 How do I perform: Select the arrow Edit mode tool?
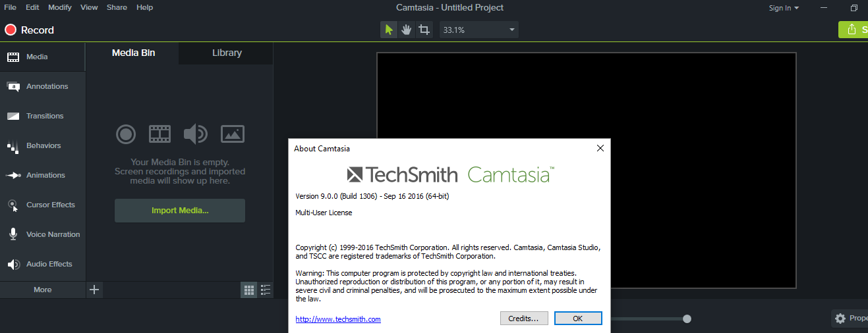[389, 30]
